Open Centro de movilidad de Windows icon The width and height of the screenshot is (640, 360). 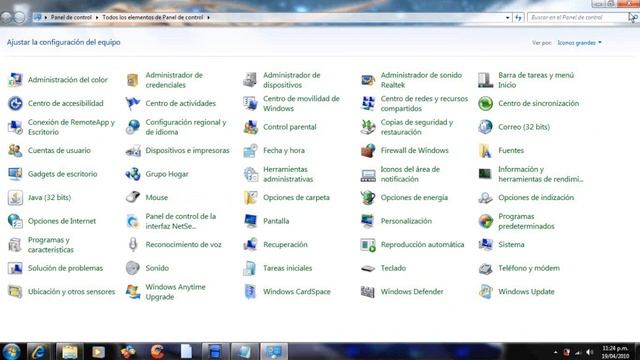pyautogui.click(x=251, y=103)
